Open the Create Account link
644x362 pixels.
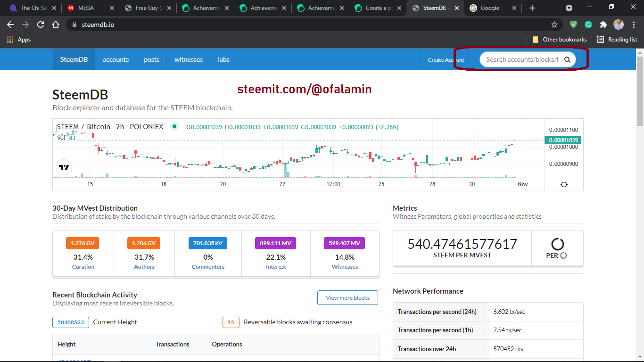tap(446, 60)
